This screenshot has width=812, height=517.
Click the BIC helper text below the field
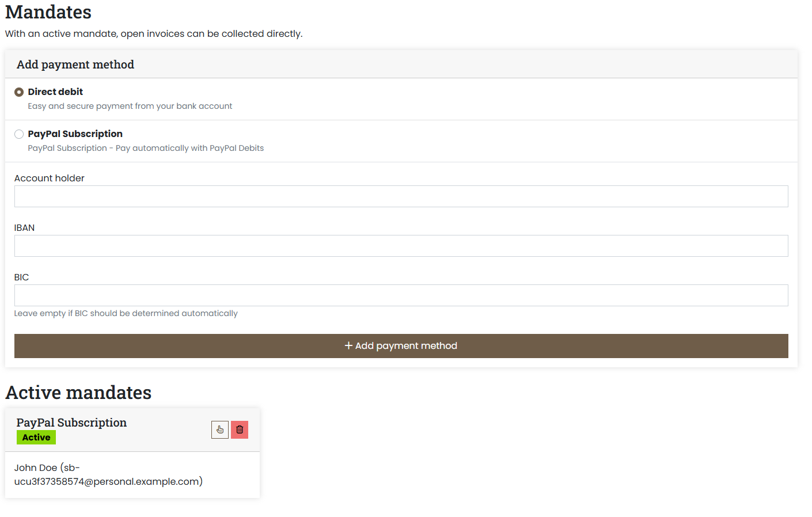coord(126,313)
